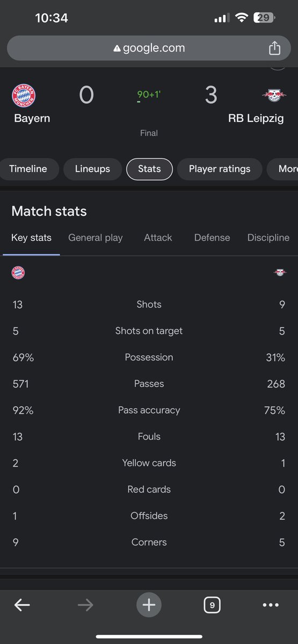Open the tab switcher showing 9 tabs
Screen dimensions: 298x644
212,605
